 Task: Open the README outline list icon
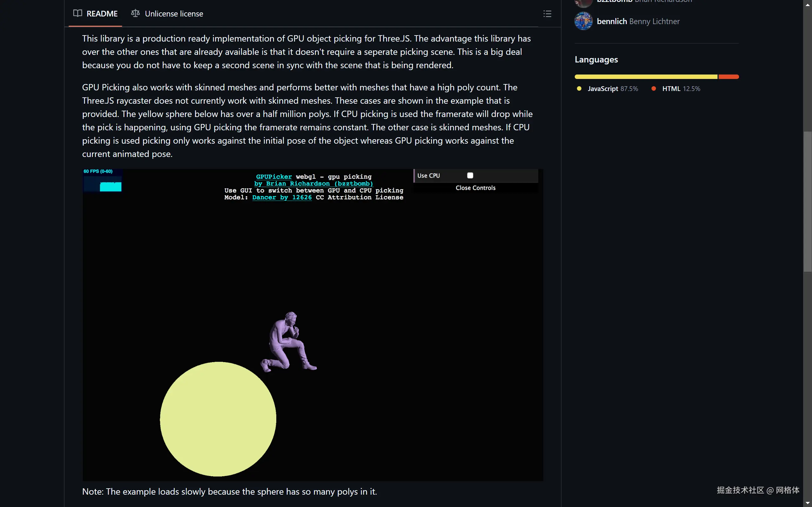coord(547,13)
